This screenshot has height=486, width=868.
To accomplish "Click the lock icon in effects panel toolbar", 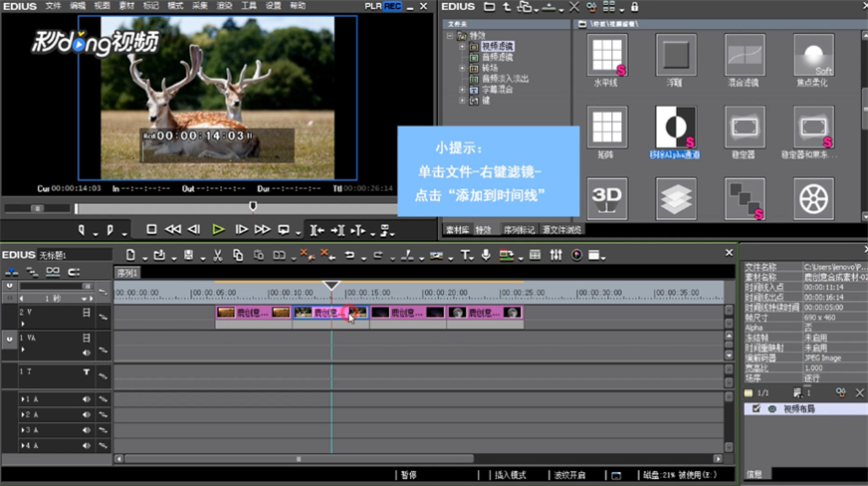I will coord(634,7).
